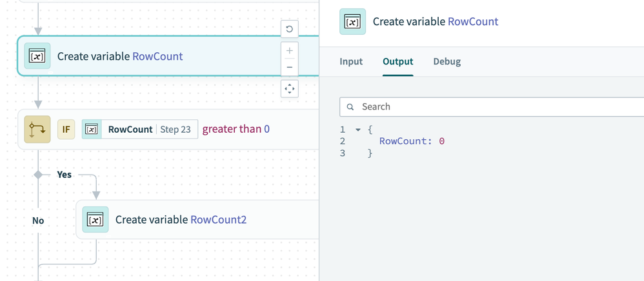Click the RowCount: 0 output value

412,141
